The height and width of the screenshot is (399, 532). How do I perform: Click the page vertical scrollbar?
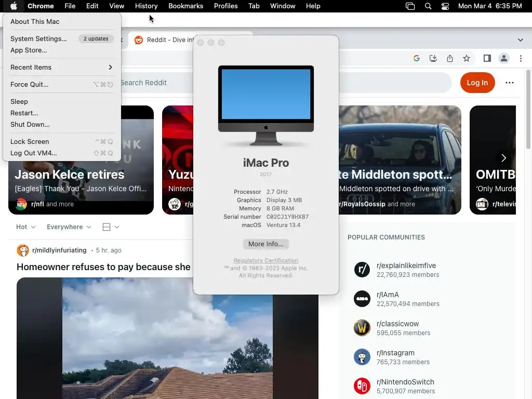pyautogui.click(x=528, y=109)
